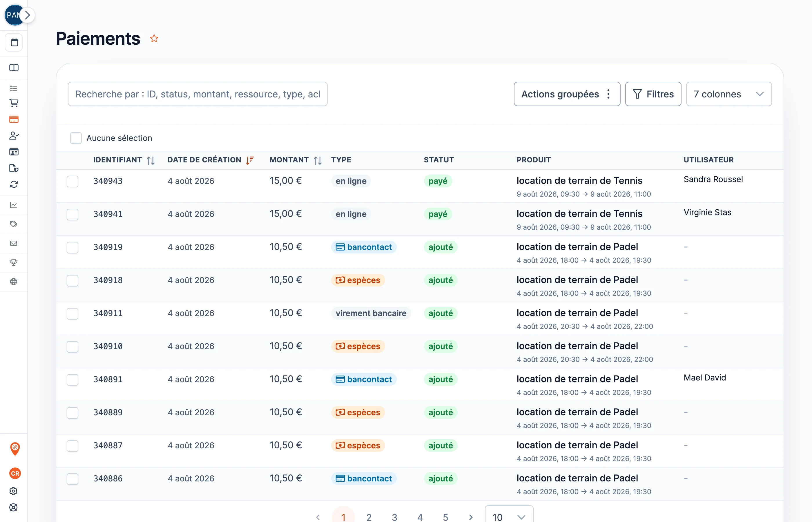Open the document shield icon in sidebar
This screenshot has height=522, width=812.
[14, 168]
